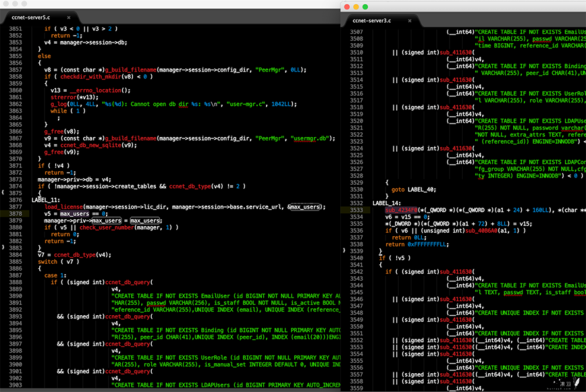Click "ccnet_db_query" on line 3888
This screenshot has height=392, width=586.
pos(127,282)
